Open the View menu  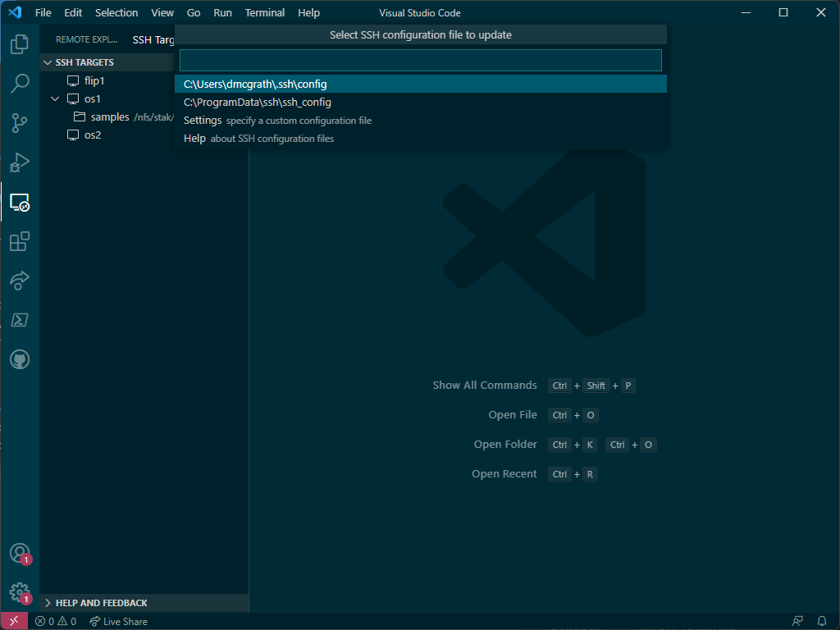point(162,12)
